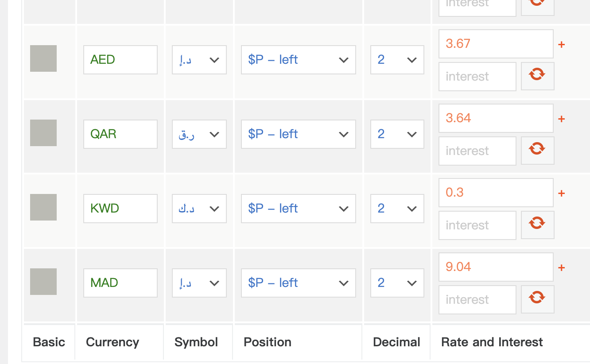Open the MAD position dropdown
The width and height of the screenshot is (590, 364).
click(x=298, y=283)
